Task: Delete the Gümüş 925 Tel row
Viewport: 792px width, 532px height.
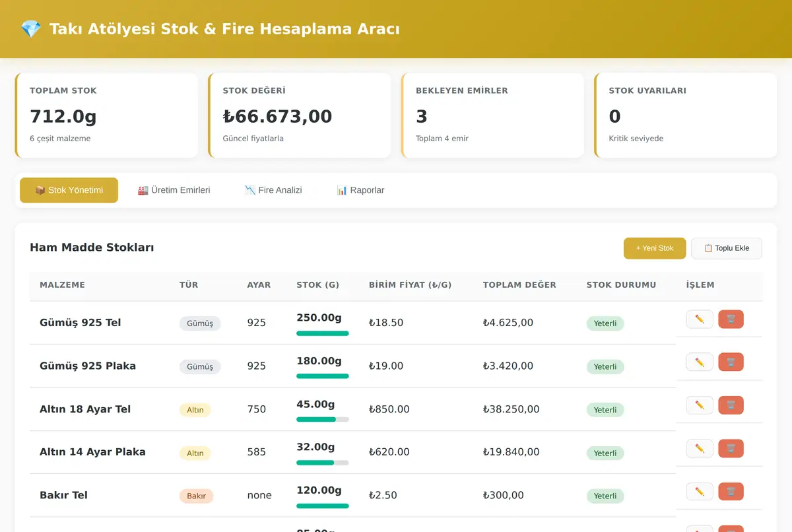Action: tap(731, 319)
